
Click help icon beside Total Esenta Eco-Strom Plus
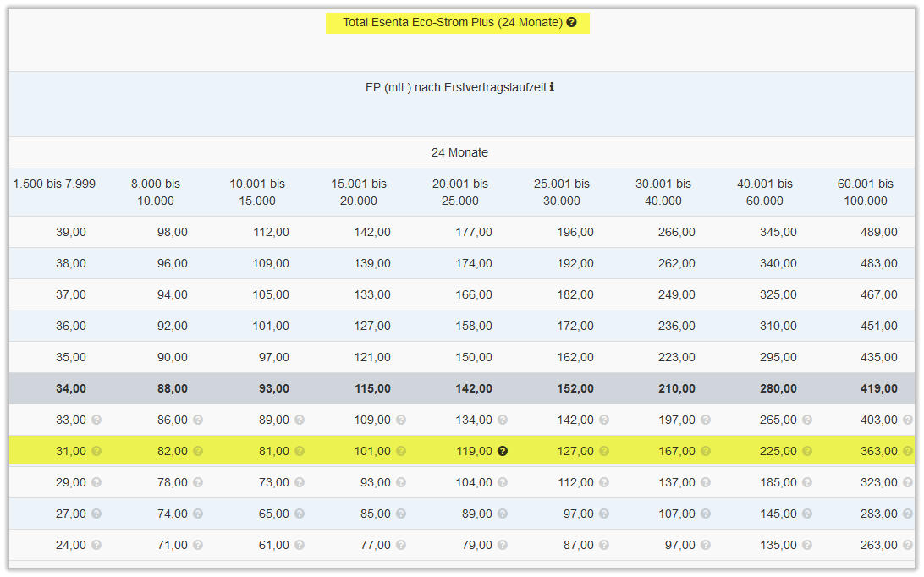coord(571,23)
